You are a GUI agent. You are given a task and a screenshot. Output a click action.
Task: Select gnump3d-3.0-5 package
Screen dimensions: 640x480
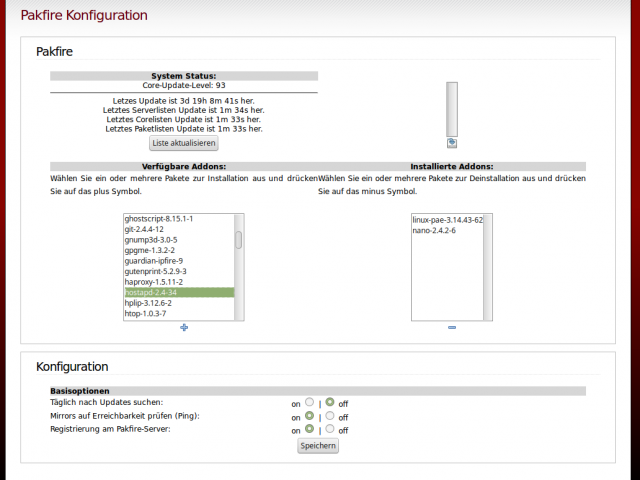(x=179, y=240)
